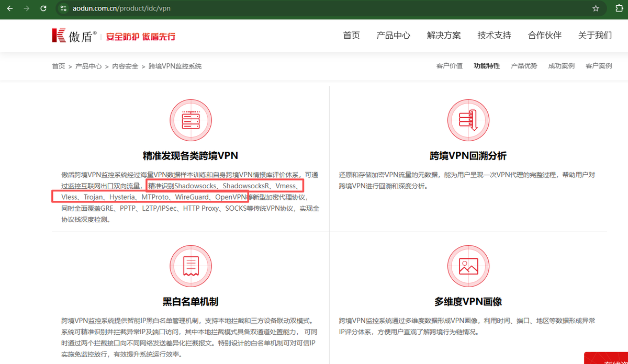Screen dimensions: 628x364
Task: Go to 首页 in breadcrumb
Action: 59,66
